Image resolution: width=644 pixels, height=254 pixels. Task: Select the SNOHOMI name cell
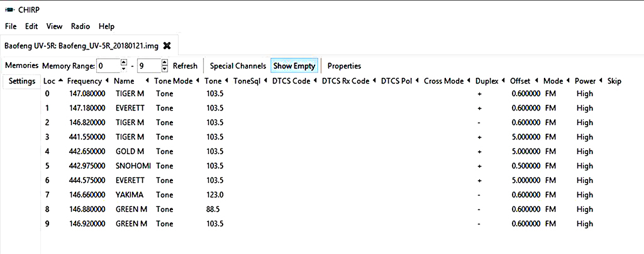point(133,166)
